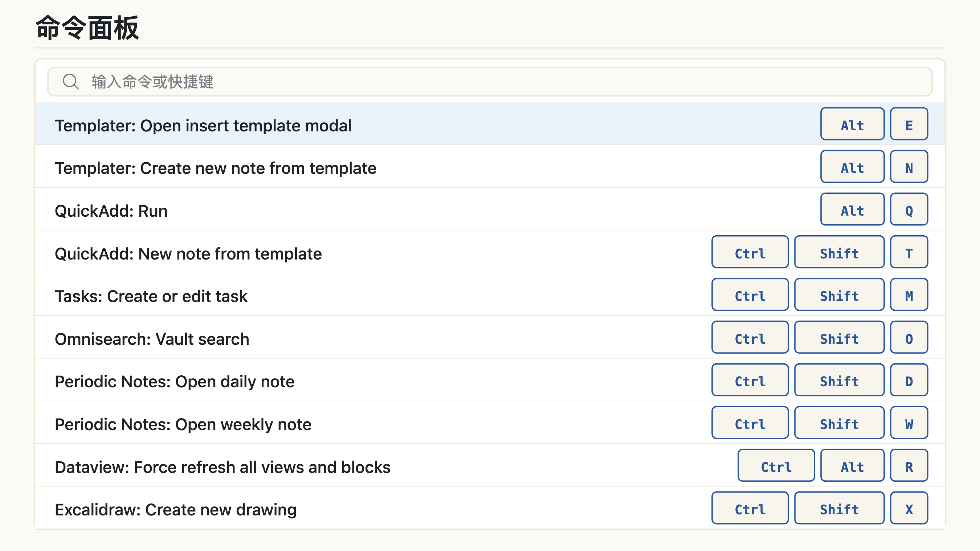This screenshot has width=980, height=551.
Task: Click Alt badge in QuickAdd: Run row
Action: click(x=852, y=209)
